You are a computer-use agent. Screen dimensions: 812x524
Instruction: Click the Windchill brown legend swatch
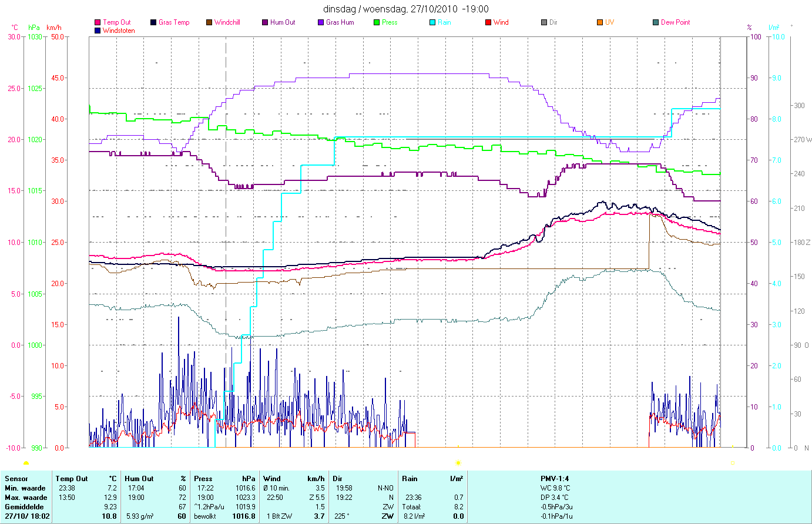click(209, 22)
